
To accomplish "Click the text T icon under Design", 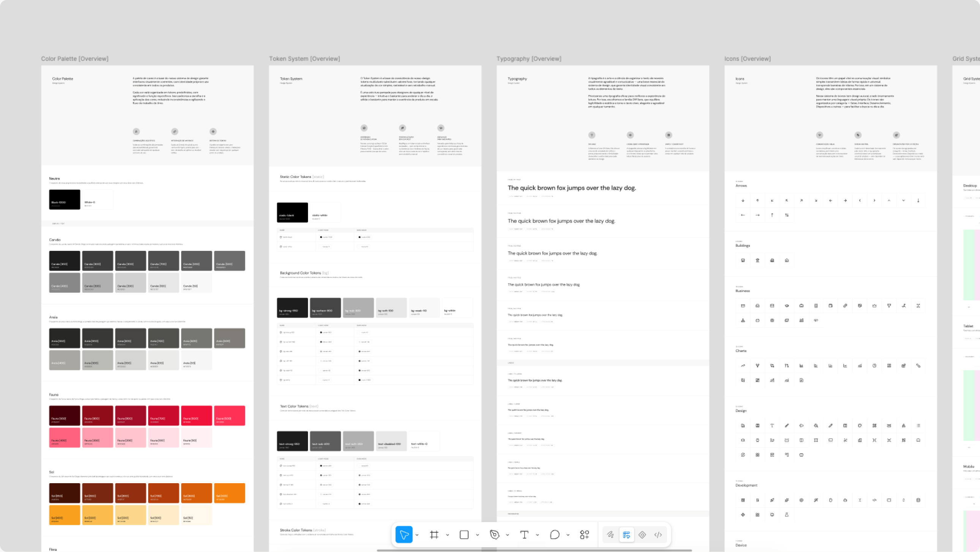I will (772, 426).
